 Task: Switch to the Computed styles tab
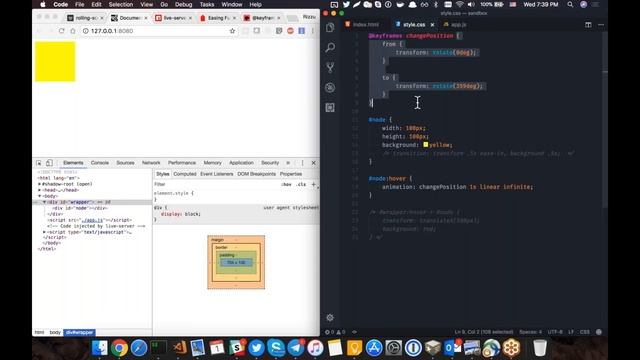pos(185,174)
